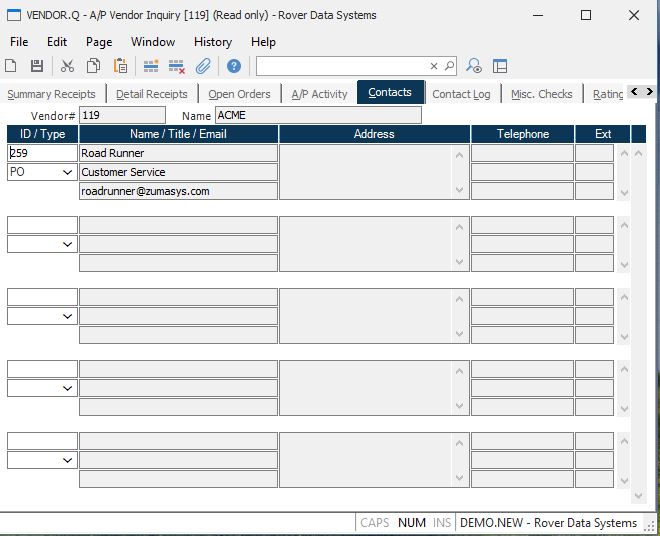This screenshot has height=536, width=660.
Task: Open the last row's type dropdown
Action: (x=67, y=460)
